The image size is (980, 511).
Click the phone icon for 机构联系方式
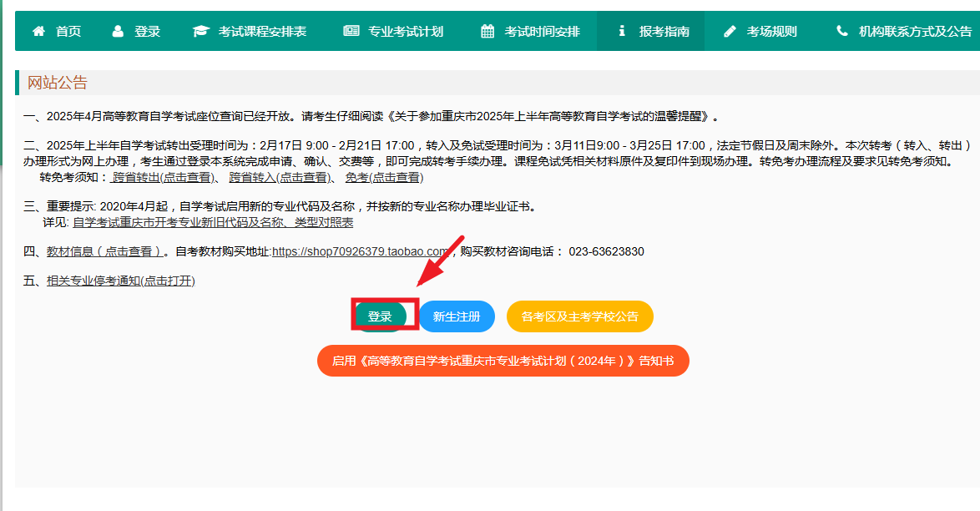pos(841,32)
